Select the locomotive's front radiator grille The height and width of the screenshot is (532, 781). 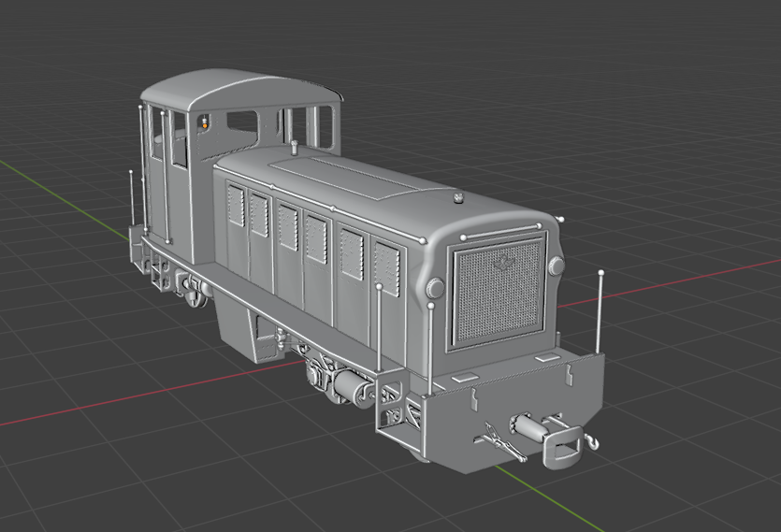pos(499,293)
